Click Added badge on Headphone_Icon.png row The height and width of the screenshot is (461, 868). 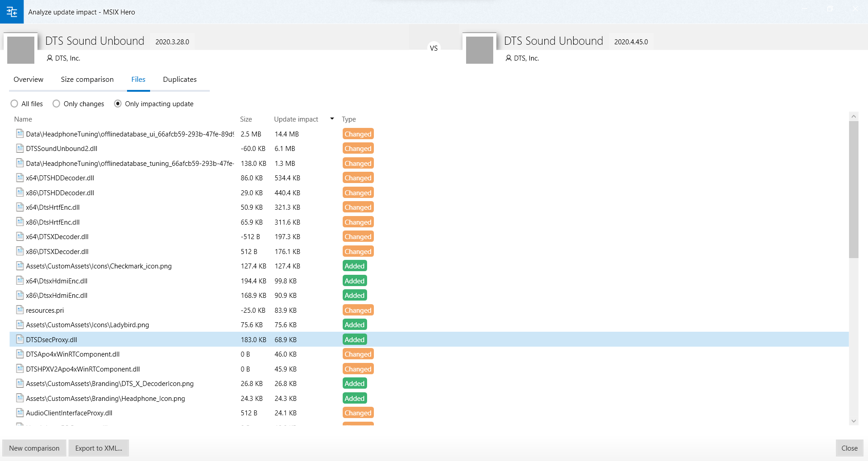[354, 398]
